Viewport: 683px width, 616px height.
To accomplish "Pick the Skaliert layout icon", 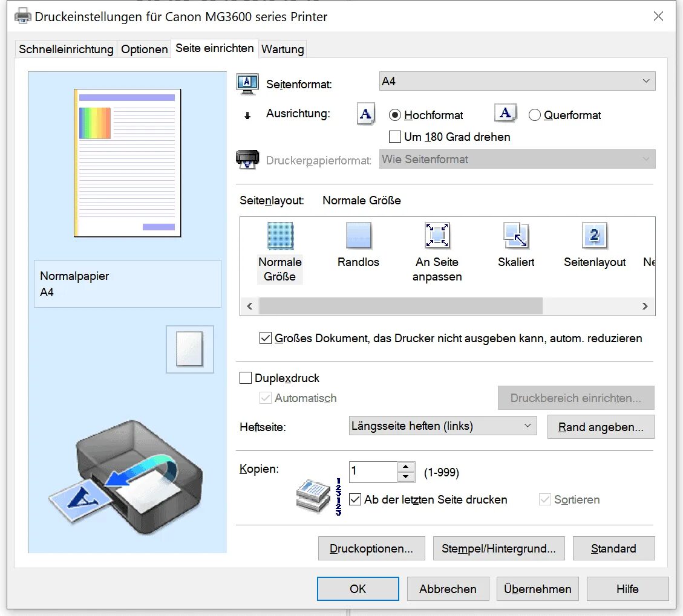I will [516, 236].
